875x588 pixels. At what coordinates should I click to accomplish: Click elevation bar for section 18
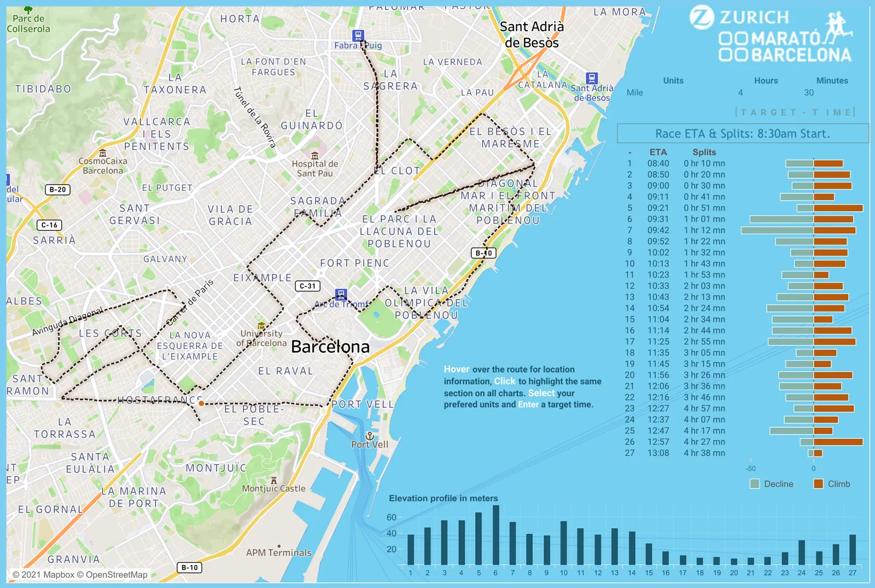[700, 561]
